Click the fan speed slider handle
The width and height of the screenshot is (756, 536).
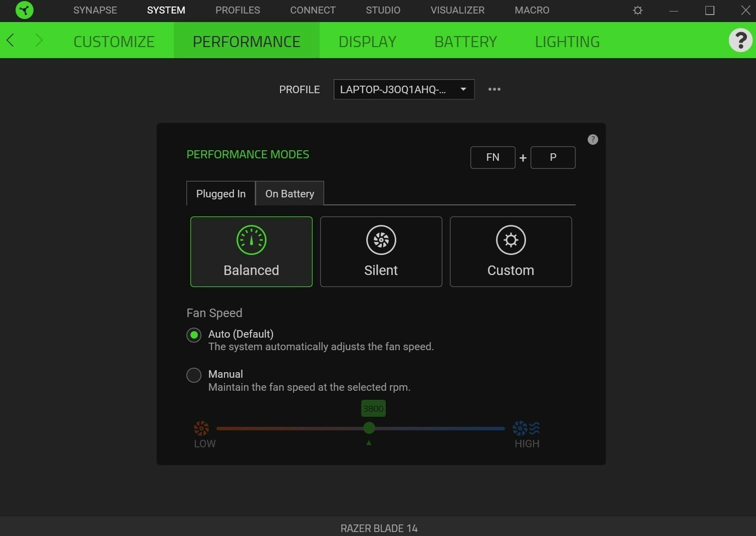point(369,428)
